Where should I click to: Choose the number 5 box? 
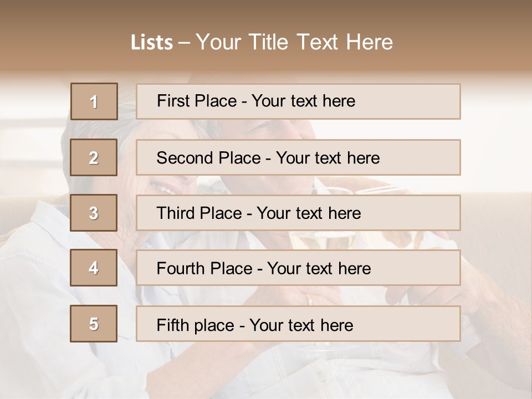(94, 324)
